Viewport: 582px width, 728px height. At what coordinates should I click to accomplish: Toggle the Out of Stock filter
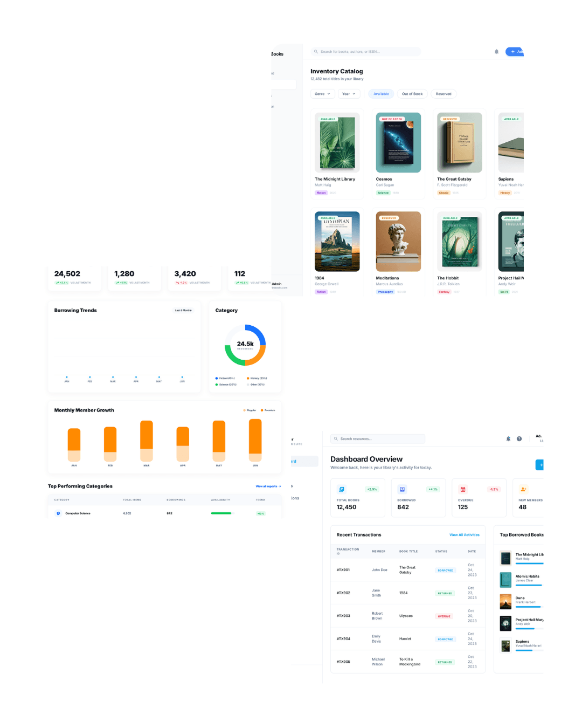(412, 94)
